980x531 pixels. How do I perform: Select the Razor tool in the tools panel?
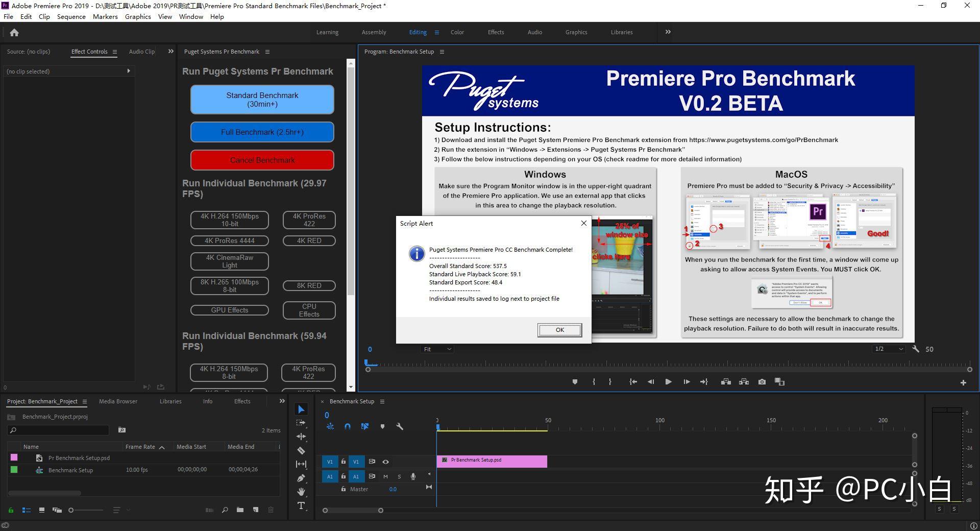click(301, 450)
